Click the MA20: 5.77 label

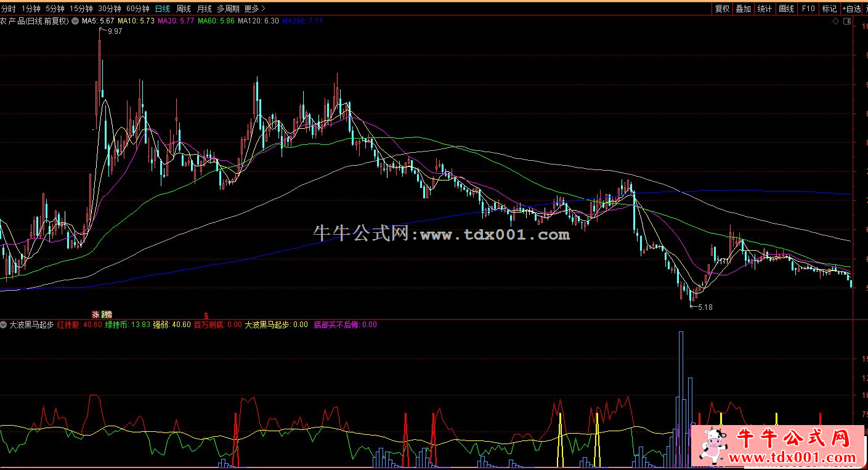176,21
